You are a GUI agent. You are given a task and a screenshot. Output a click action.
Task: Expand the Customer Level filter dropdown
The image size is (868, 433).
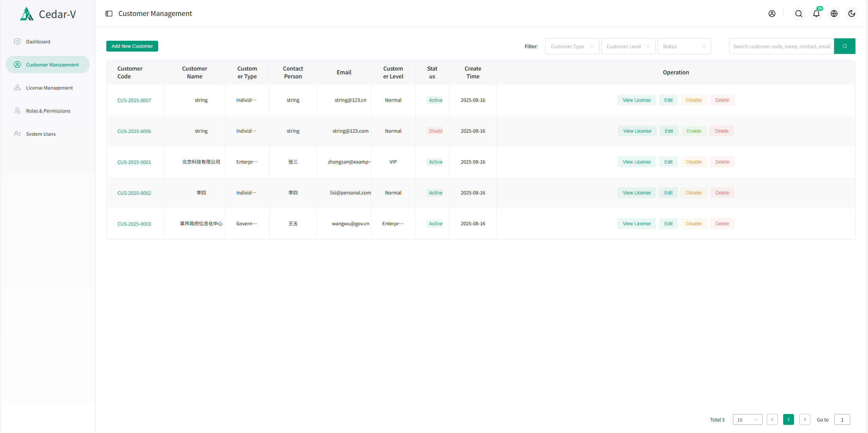coord(628,46)
